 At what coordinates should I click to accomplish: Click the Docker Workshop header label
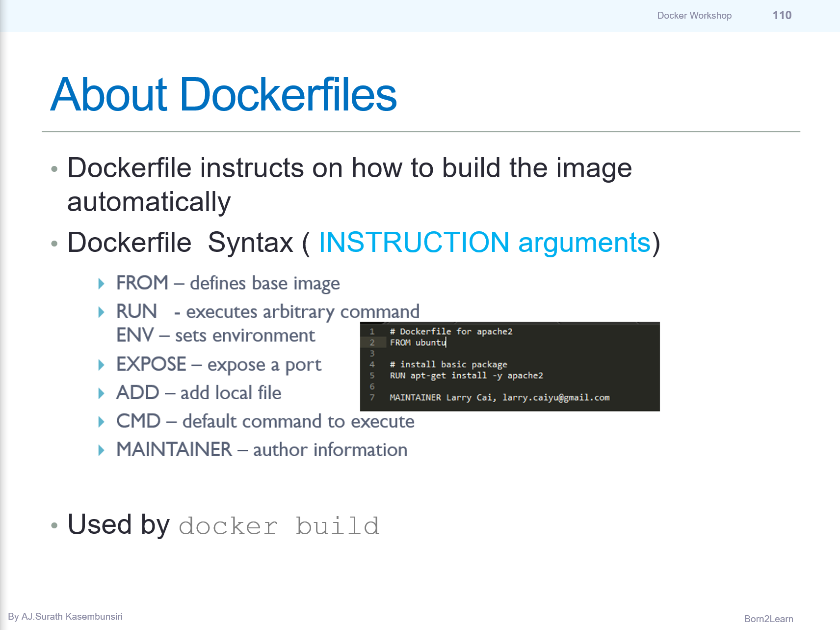(694, 15)
